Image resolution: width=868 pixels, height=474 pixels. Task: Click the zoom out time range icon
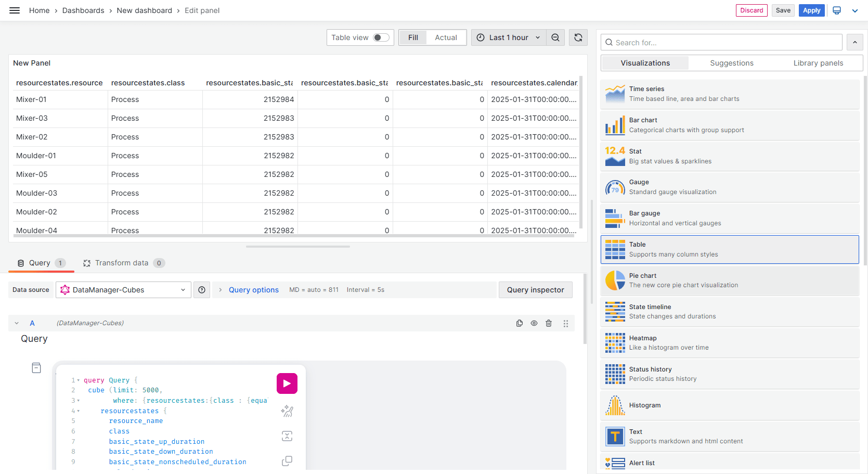555,37
